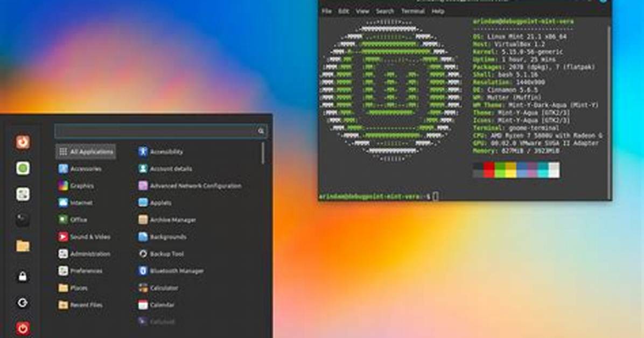Click the Applets app icon

point(143,202)
